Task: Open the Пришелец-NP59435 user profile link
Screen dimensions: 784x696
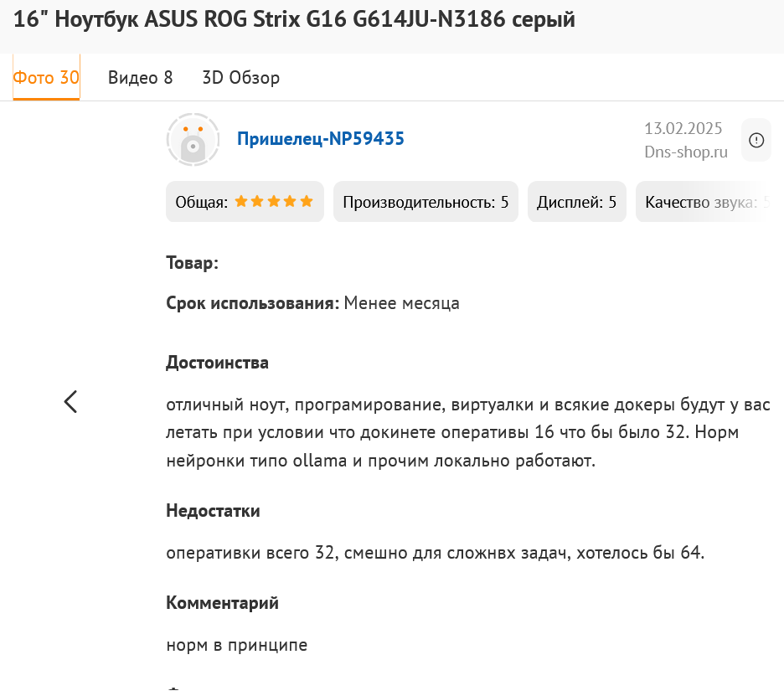Action: tap(321, 139)
